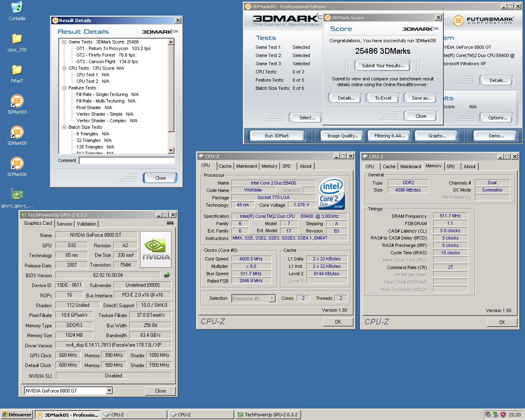
Task: Click the Demo button
Action: [x=496, y=136]
